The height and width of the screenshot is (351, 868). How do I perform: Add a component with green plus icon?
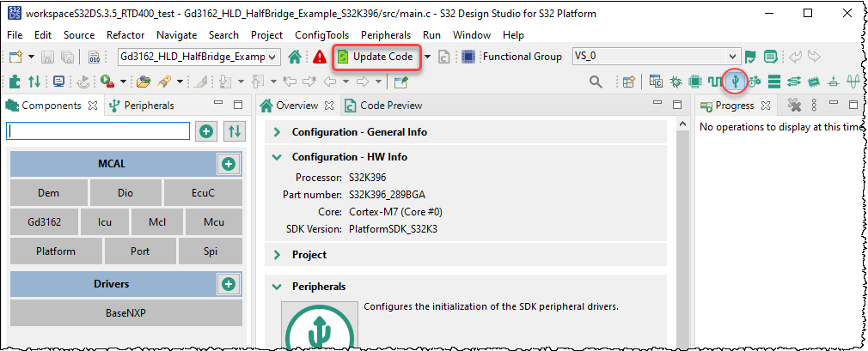205,130
